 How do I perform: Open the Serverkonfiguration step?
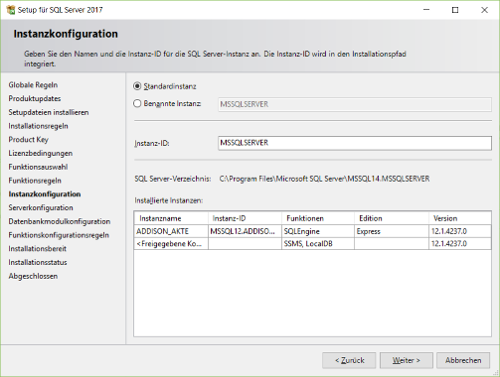[x=41, y=208]
